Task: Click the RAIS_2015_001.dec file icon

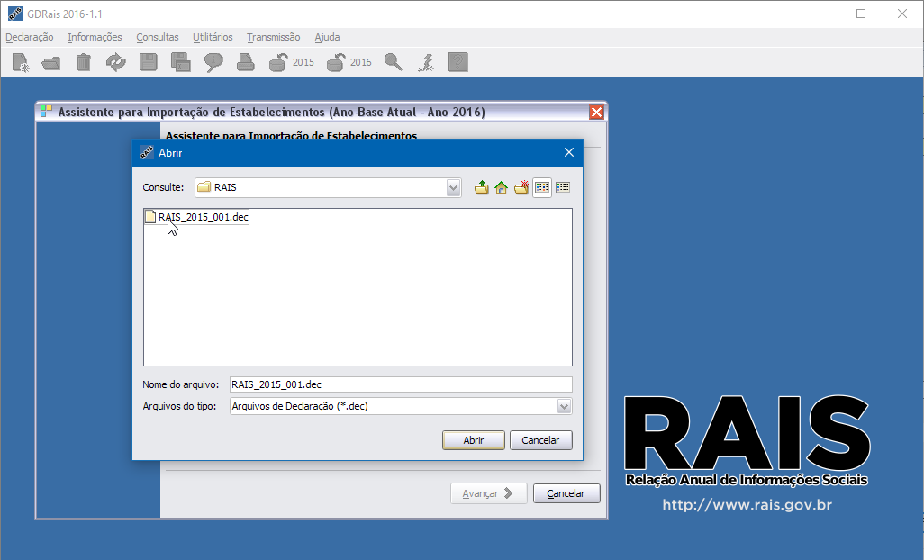Action: (x=151, y=217)
